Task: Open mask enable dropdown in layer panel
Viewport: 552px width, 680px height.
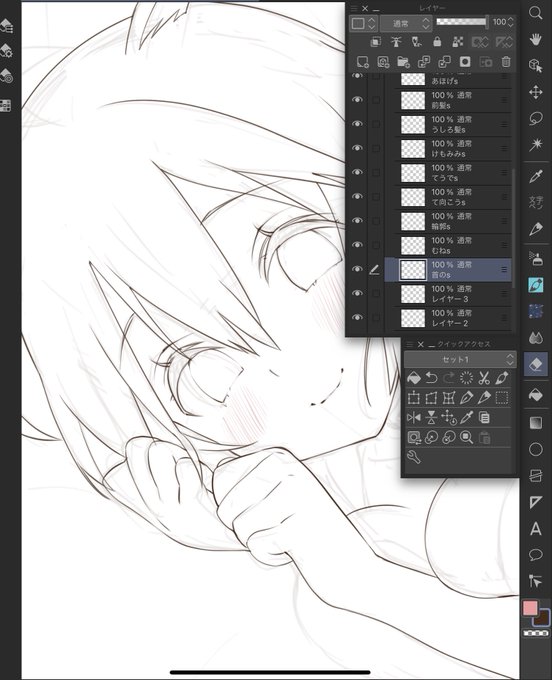Action: click(x=480, y=42)
